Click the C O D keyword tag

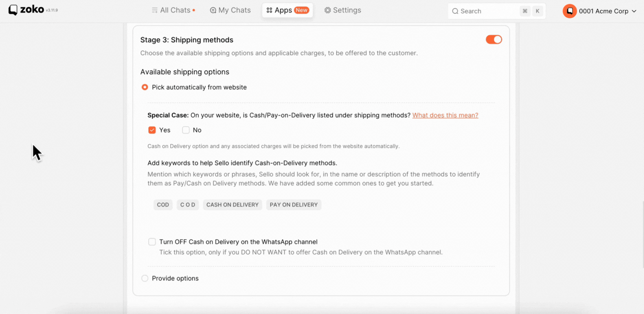[x=188, y=205]
